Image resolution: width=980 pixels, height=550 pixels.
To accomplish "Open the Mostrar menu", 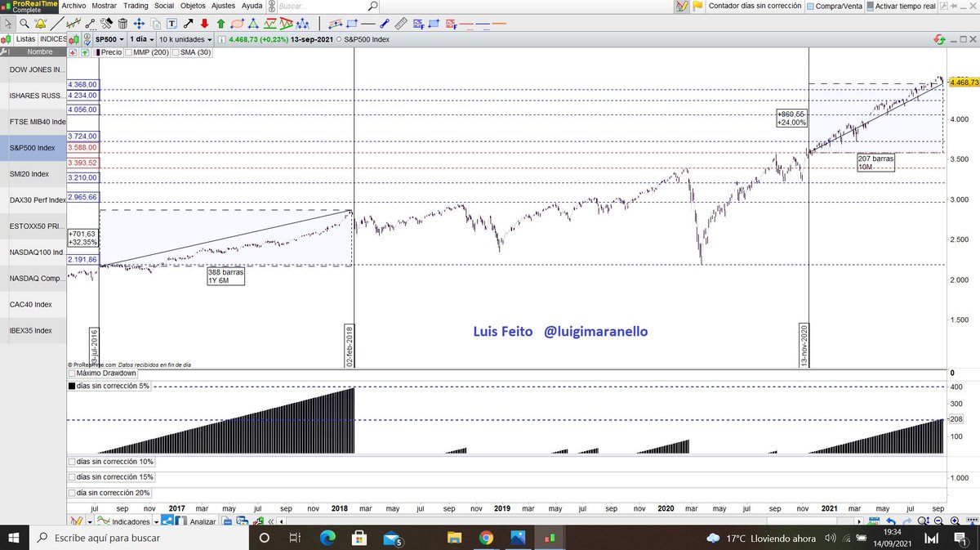I will 104,6.
